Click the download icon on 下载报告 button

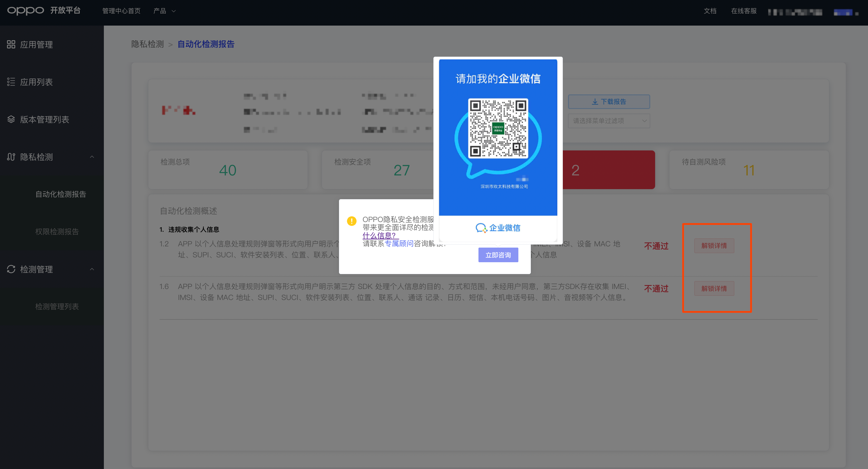point(595,101)
